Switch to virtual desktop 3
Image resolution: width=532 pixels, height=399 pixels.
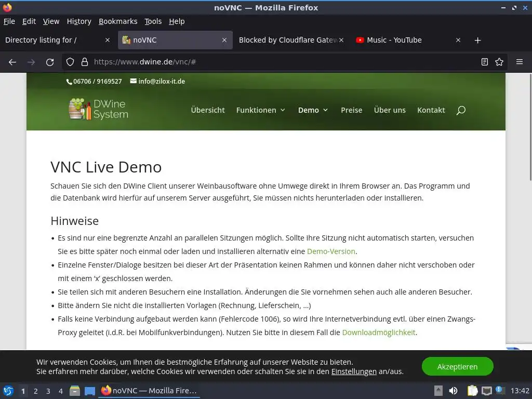48,391
